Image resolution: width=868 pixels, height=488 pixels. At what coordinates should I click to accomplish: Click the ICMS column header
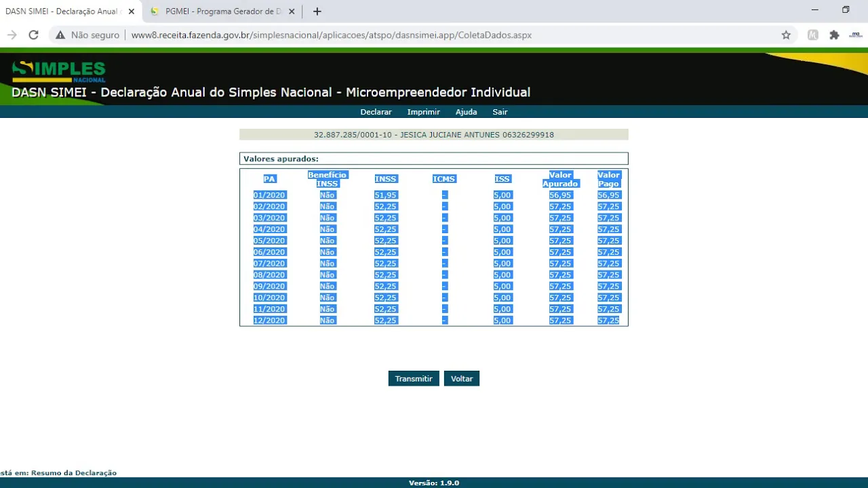pos(444,179)
